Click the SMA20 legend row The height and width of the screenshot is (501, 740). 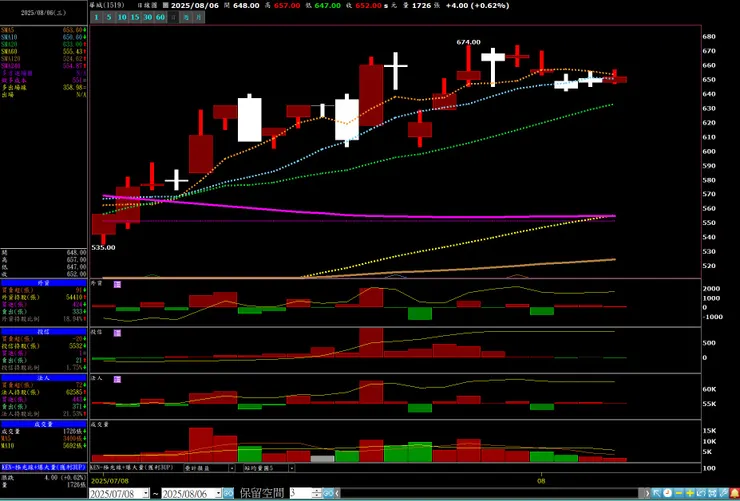44,44
